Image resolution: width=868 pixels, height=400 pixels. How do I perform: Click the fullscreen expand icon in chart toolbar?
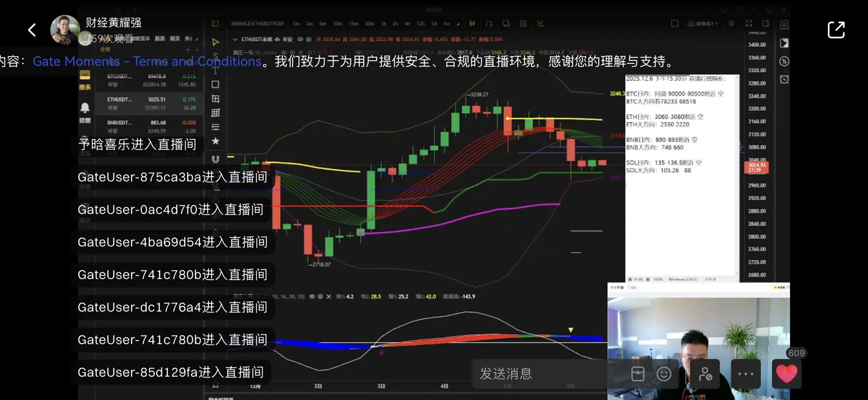pyautogui.click(x=749, y=23)
